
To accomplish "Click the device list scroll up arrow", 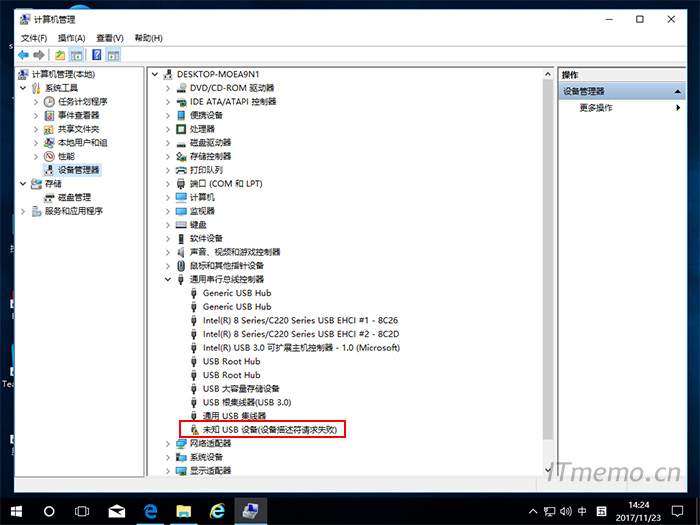I will [548, 74].
